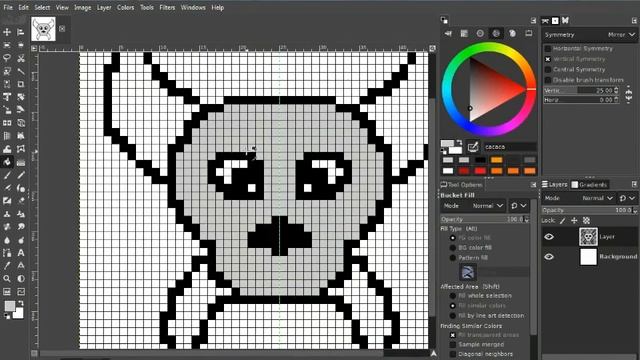Open the Tool Options panel configuration menu
The image size is (640, 360).
point(533,185)
